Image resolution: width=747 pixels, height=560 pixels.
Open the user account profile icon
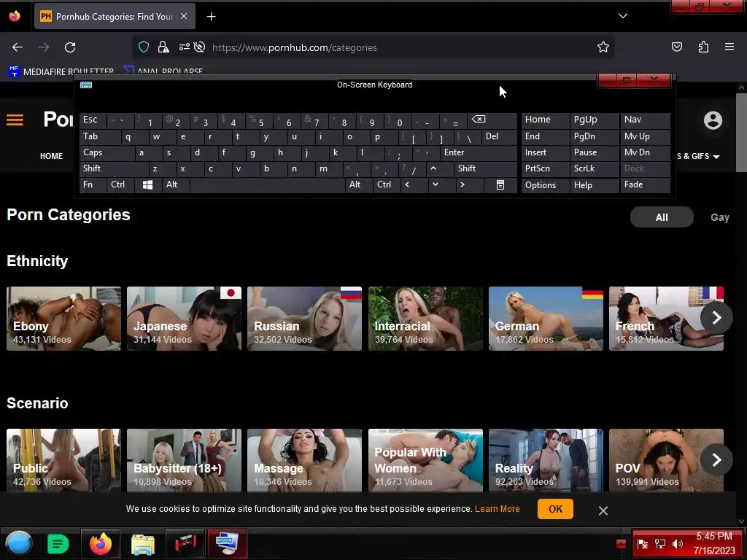(713, 120)
